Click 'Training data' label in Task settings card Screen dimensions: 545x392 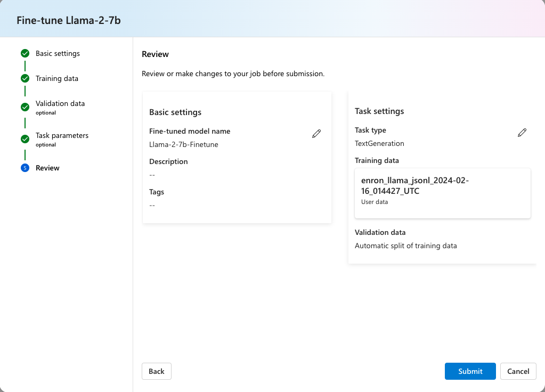[377, 160]
